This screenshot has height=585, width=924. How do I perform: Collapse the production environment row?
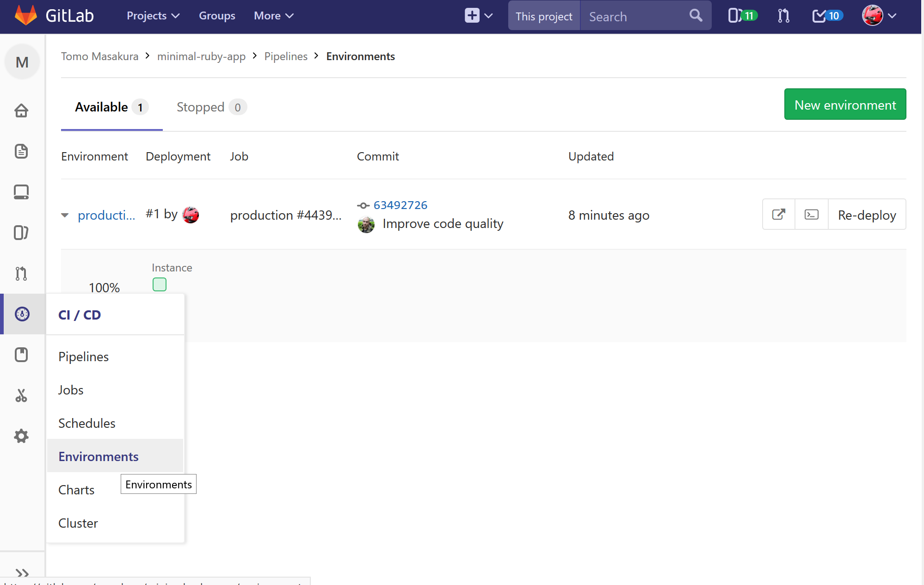point(65,215)
